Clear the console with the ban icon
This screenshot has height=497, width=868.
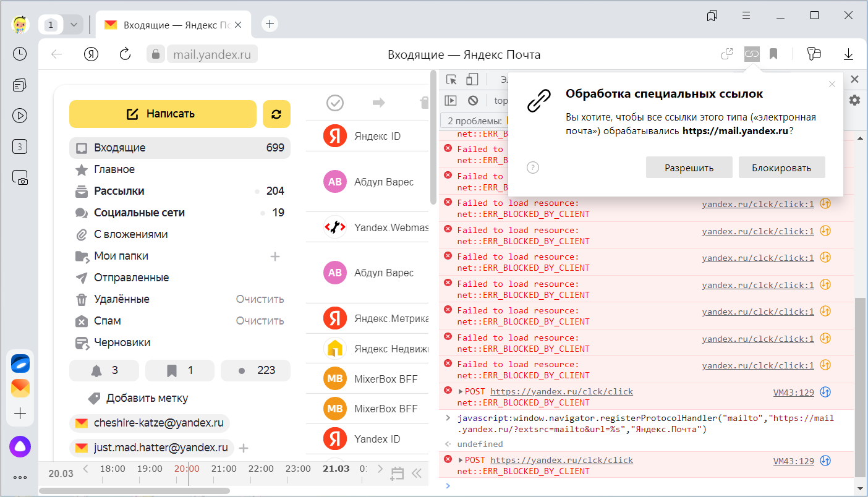473,100
